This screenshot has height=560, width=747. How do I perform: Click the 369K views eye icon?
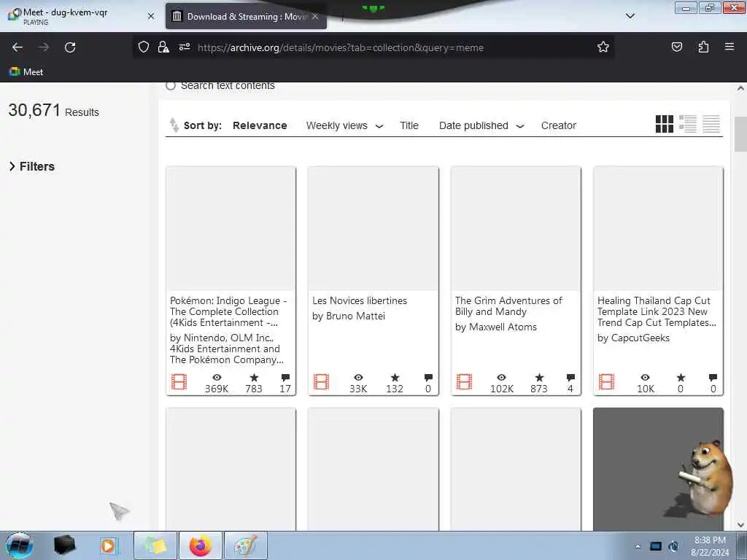217,377
